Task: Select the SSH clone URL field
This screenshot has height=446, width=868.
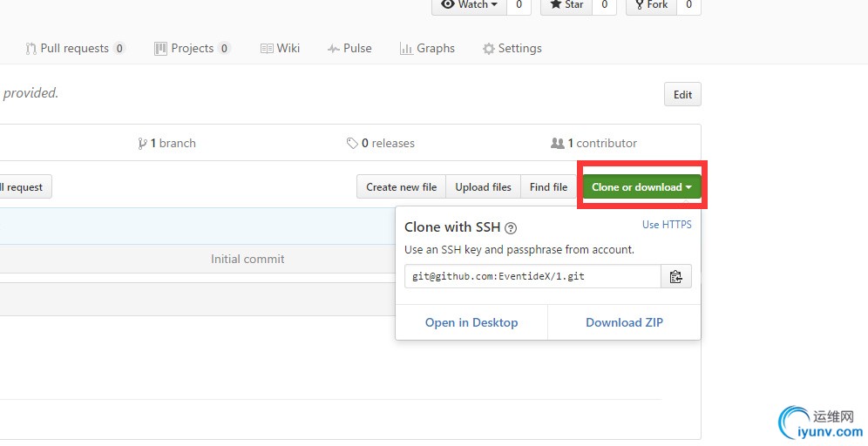Action: click(532, 277)
